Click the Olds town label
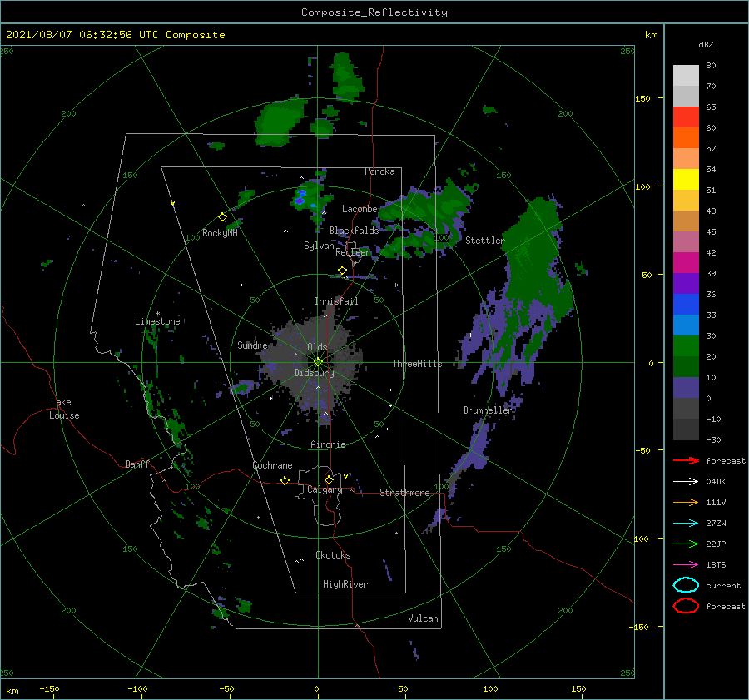Screen dimensions: 749x700 (317, 347)
